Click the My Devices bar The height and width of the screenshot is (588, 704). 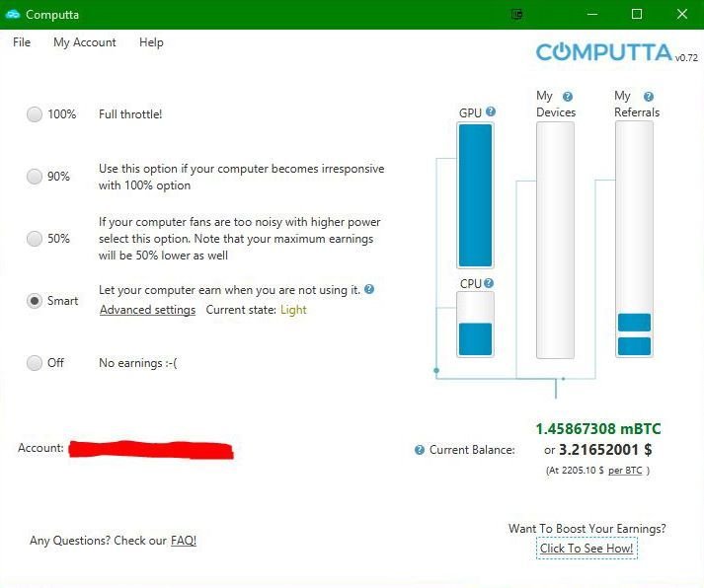(555, 240)
